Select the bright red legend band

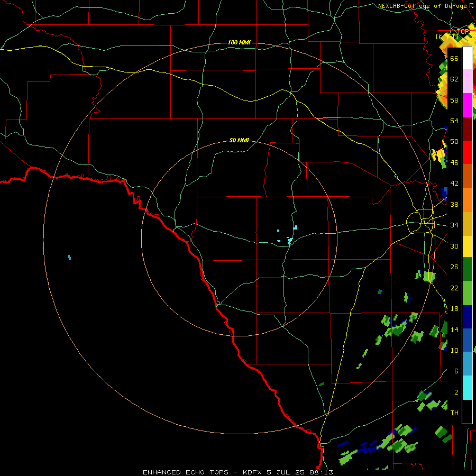click(x=467, y=152)
